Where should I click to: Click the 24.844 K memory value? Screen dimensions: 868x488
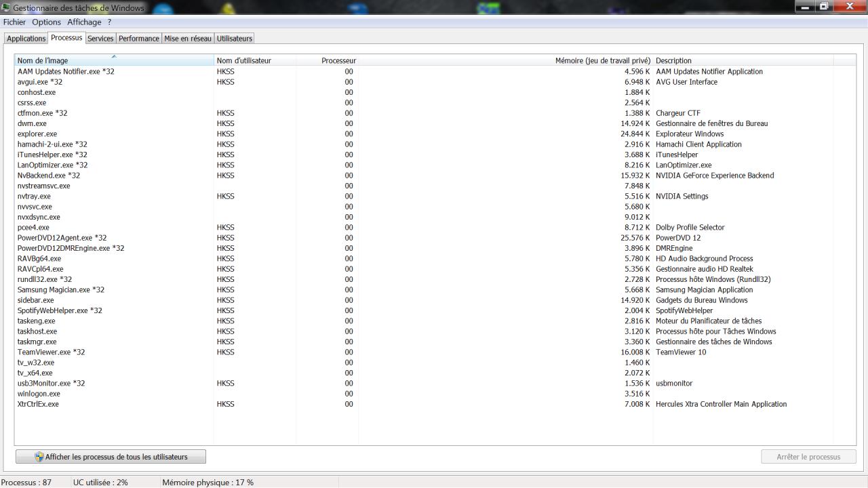pyautogui.click(x=635, y=134)
